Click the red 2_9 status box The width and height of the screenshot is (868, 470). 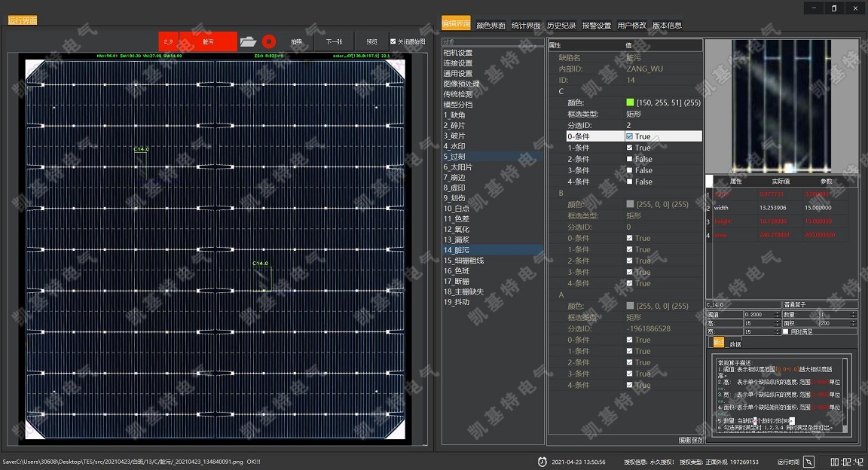point(168,42)
